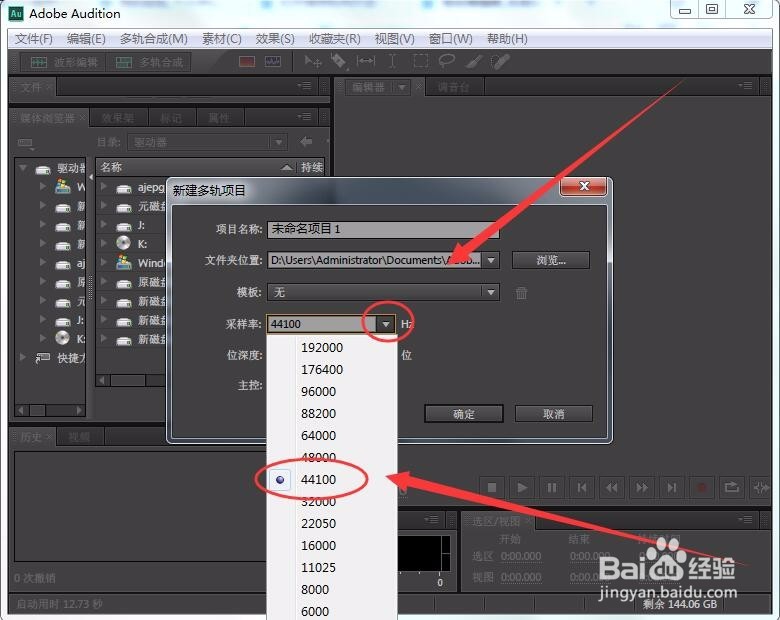This screenshot has height=620, width=780.
Task: Select the Razor tool in toolbar
Action: (339, 62)
